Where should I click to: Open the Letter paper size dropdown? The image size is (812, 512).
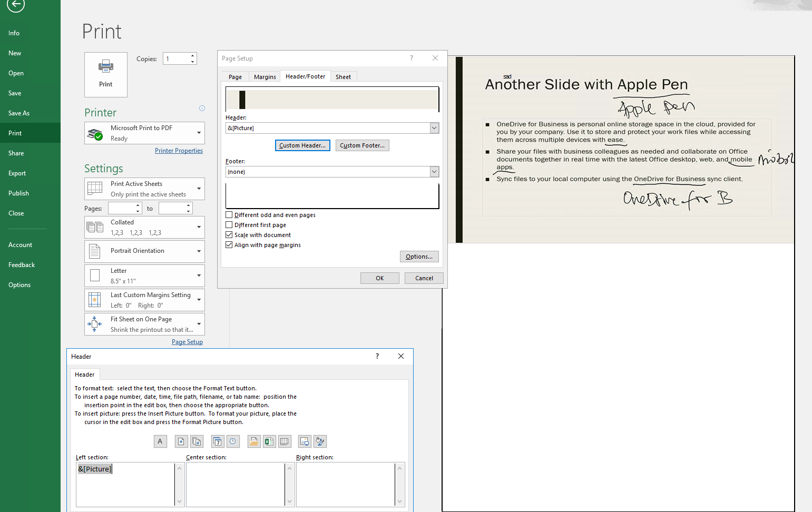coord(144,275)
